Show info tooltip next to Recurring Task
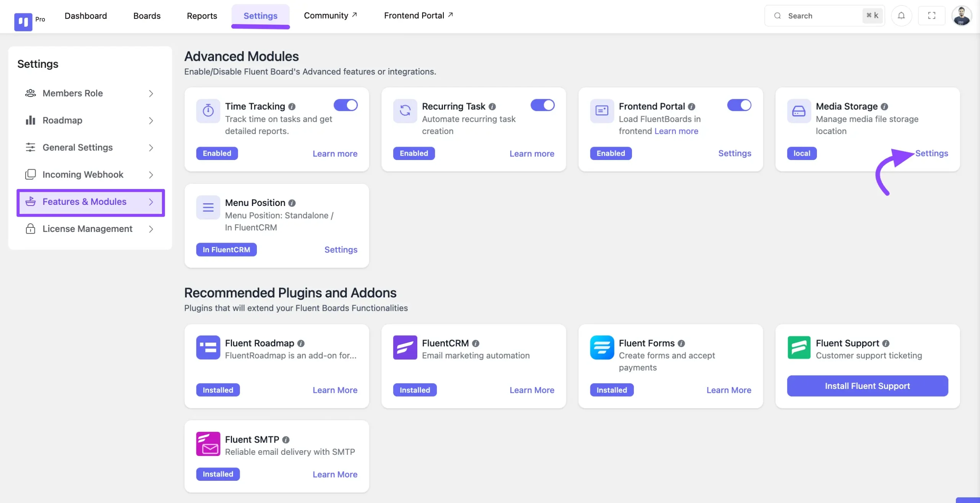The image size is (980, 503). pyautogui.click(x=492, y=107)
